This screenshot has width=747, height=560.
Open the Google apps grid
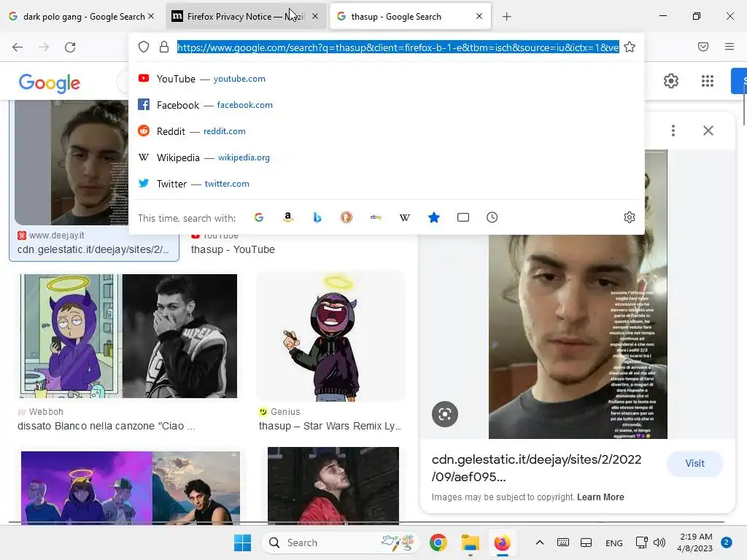pyautogui.click(x=708, y=81)
